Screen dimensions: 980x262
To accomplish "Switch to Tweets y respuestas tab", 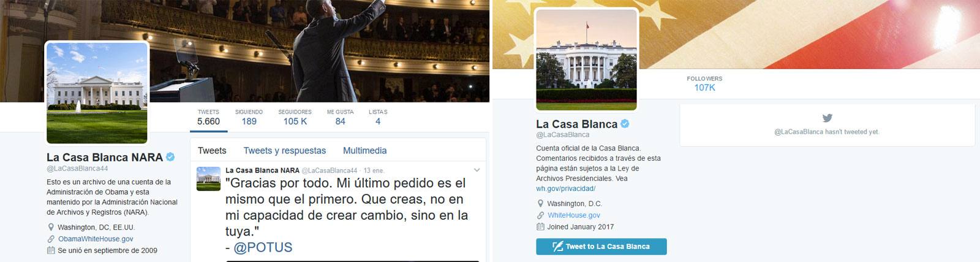I will point(285,150).
